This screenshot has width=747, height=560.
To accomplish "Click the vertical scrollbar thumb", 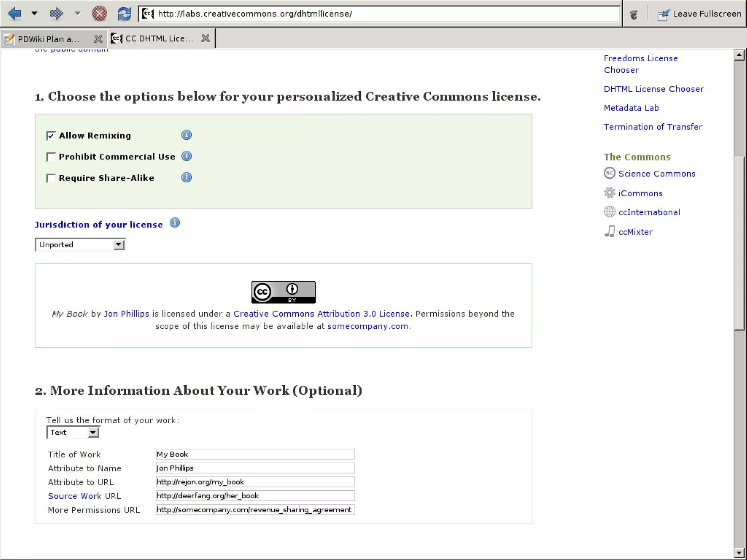I will coord(739,243).
